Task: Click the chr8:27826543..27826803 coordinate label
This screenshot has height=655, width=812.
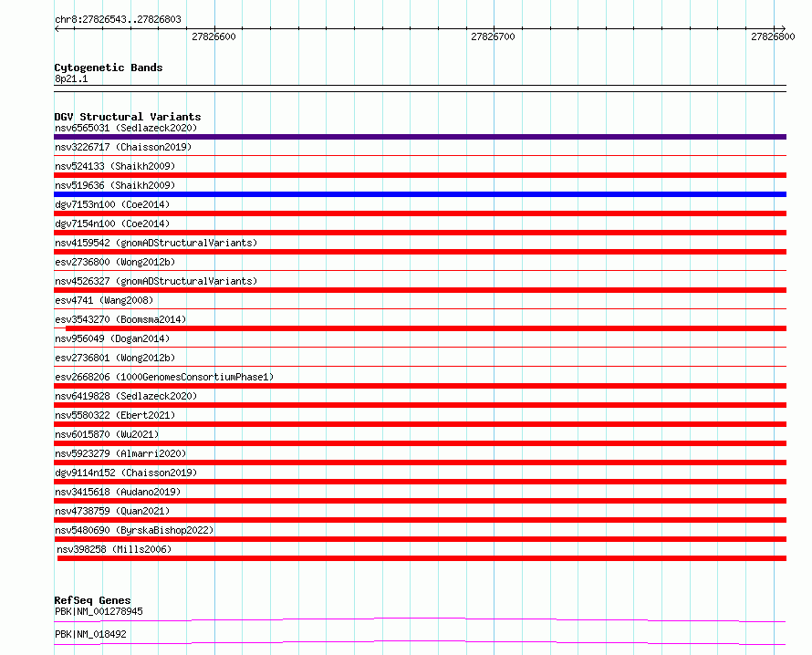Action: [118, 20]
